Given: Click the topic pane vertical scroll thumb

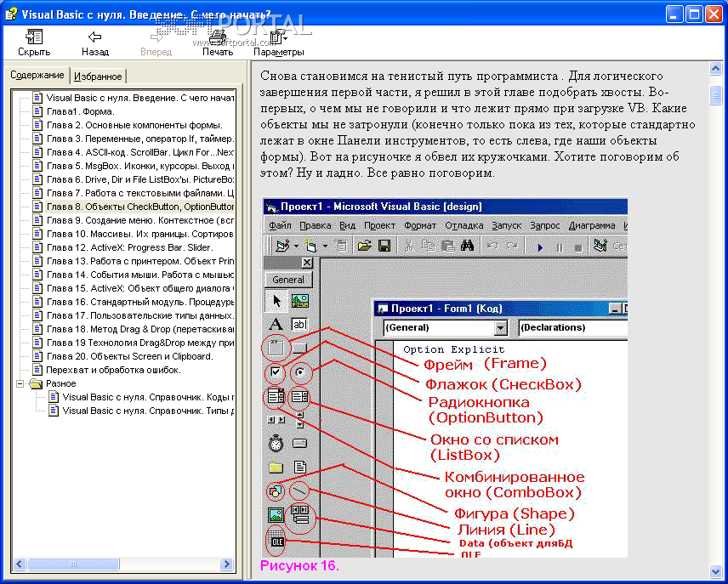Looking at the screenshot, I should tap(715, 95).
